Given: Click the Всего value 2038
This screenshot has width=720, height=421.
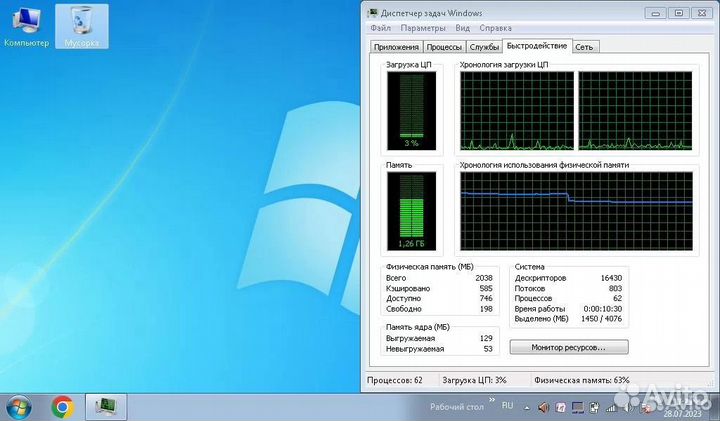Looking at the screenshot, I should (x=484, y=278).
